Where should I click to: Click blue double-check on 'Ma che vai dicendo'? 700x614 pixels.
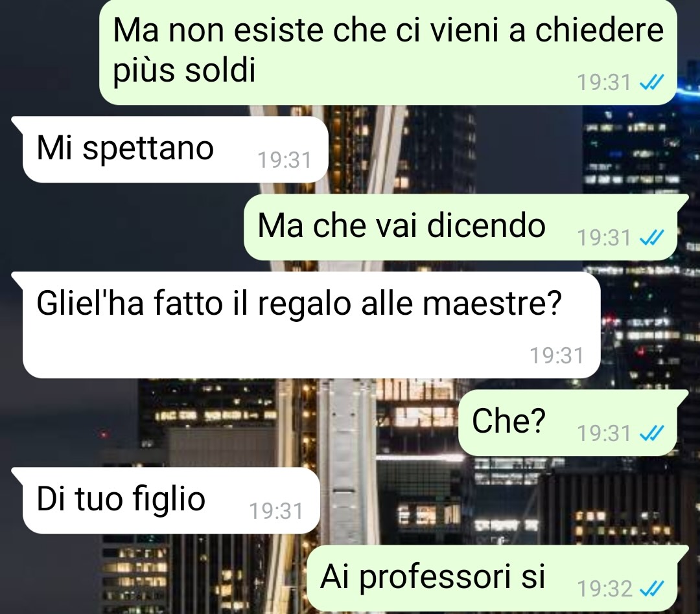click(x=652, y=238)
